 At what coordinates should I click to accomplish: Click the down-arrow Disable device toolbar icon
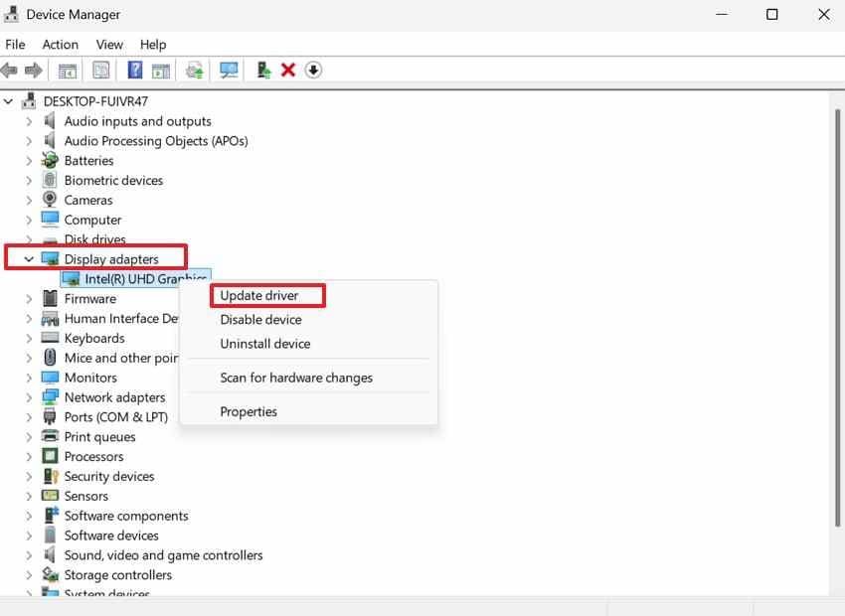[313, 70]
